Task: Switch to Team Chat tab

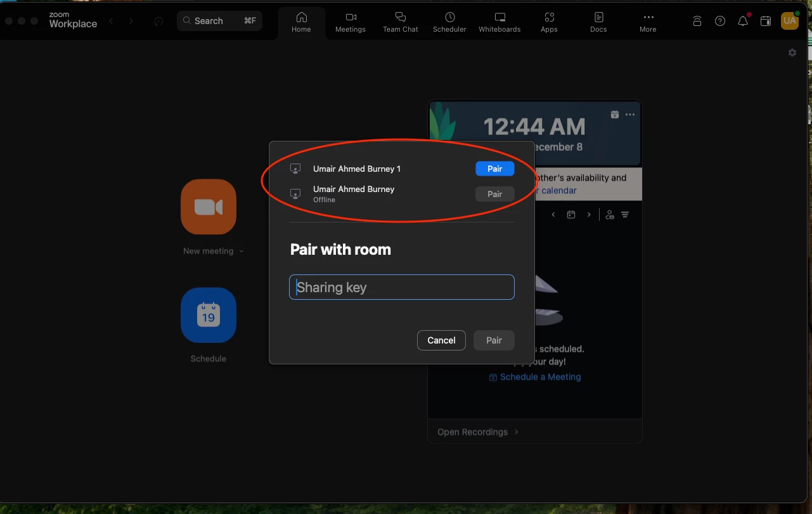Action: 401,22
